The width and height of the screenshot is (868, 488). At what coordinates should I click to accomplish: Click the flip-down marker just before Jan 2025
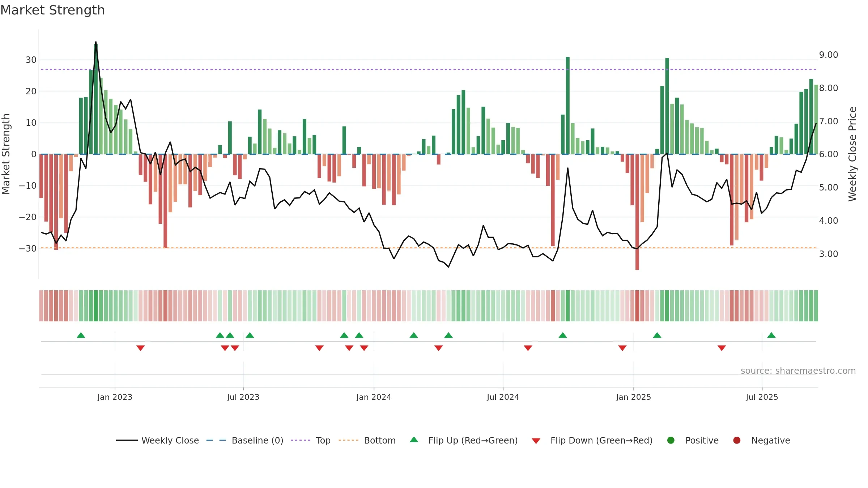(x=622, y=348)
